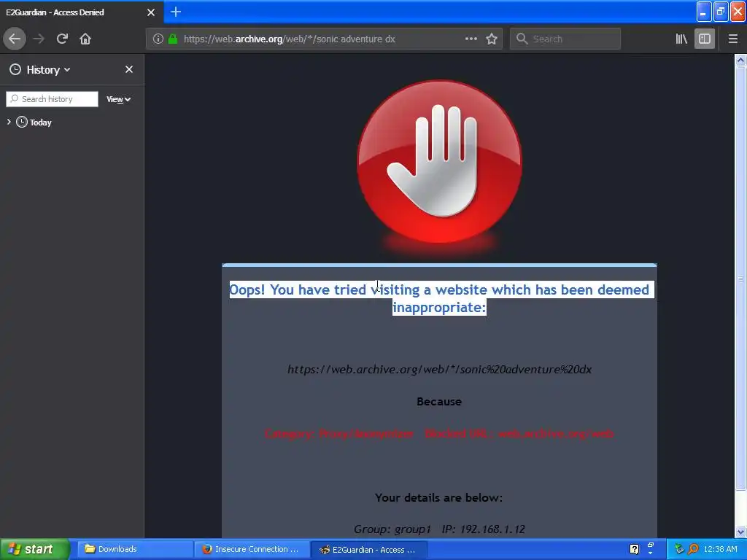The width and height of the screenshot is (747, 560).
Task: Switch to Insecure Connection taskbar window
Action: pyautogui.click(x=252, y=549)
